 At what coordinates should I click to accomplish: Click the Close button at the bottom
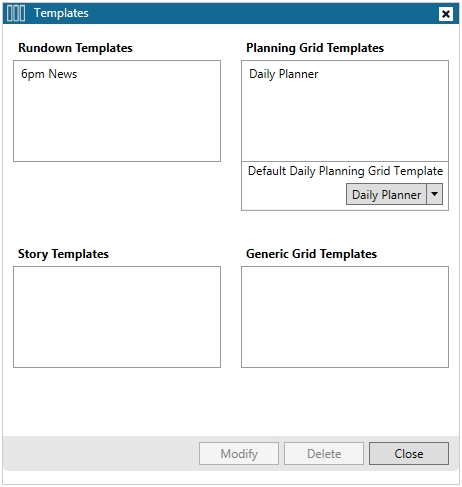coord(409,453)
